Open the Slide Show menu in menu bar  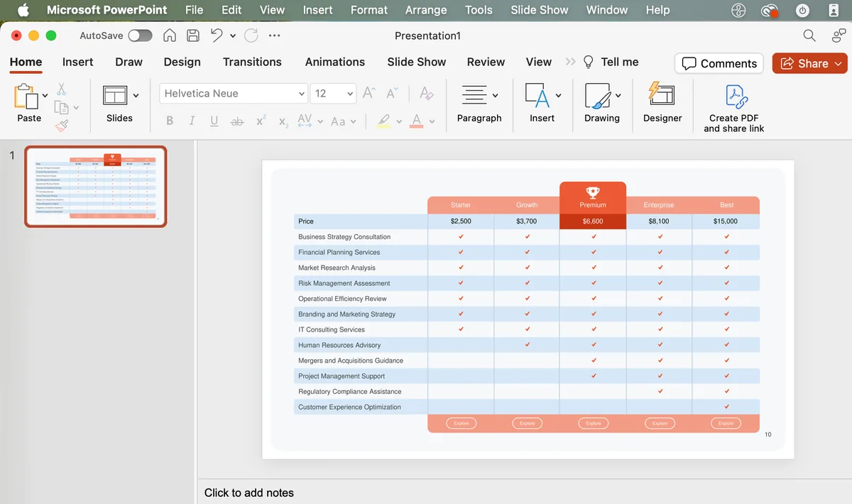point(540,10)
